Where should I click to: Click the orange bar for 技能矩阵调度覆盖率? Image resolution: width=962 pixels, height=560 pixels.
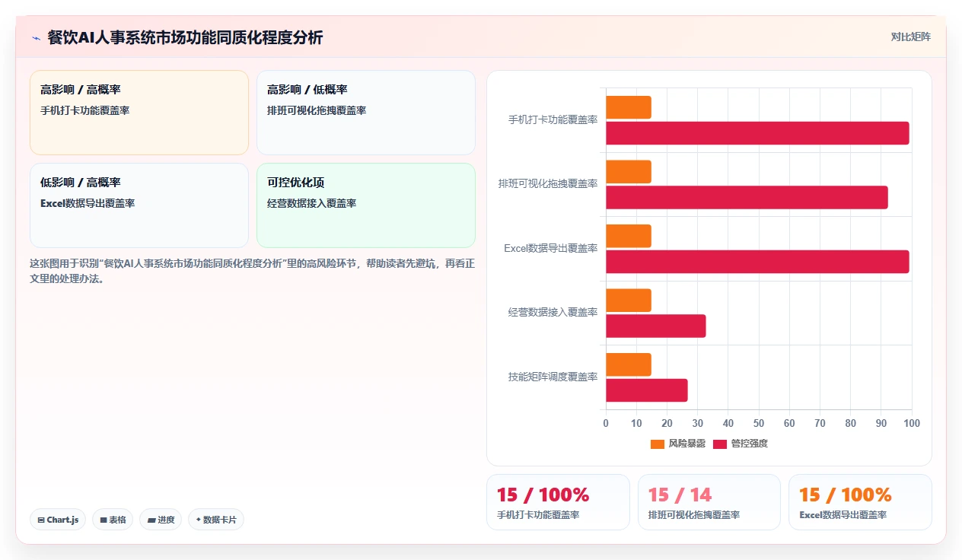click(x=629, y=364)
